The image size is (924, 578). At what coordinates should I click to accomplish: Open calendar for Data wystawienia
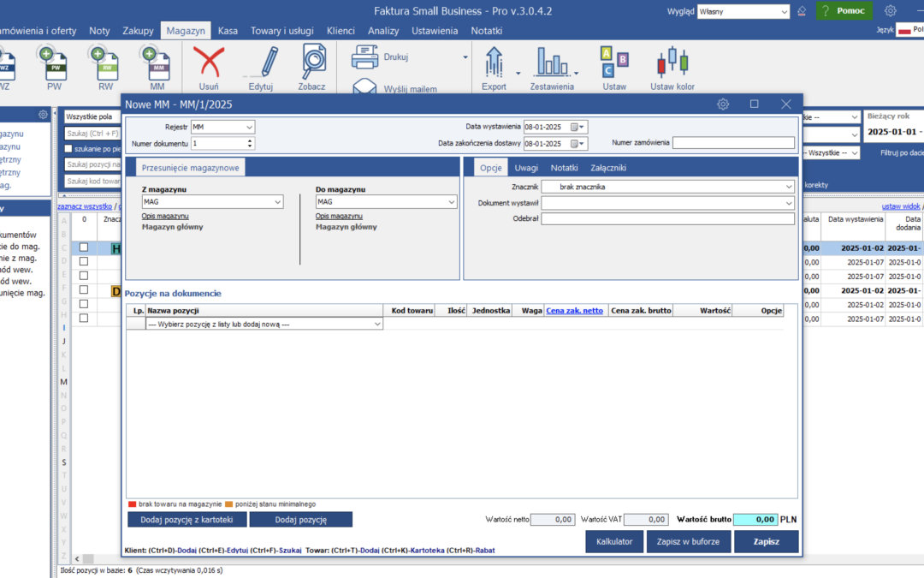coord(575,127)
